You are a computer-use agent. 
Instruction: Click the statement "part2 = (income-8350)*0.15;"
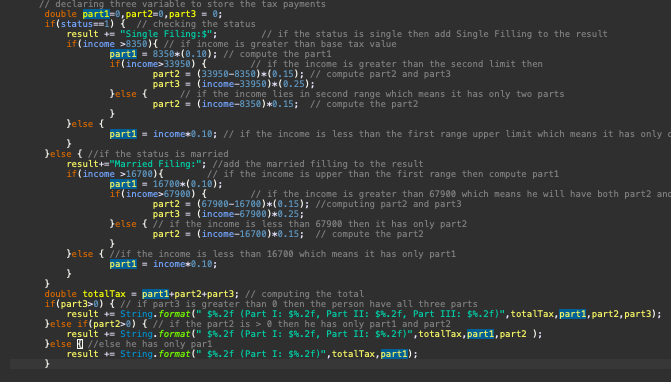[x=226, y=104]
